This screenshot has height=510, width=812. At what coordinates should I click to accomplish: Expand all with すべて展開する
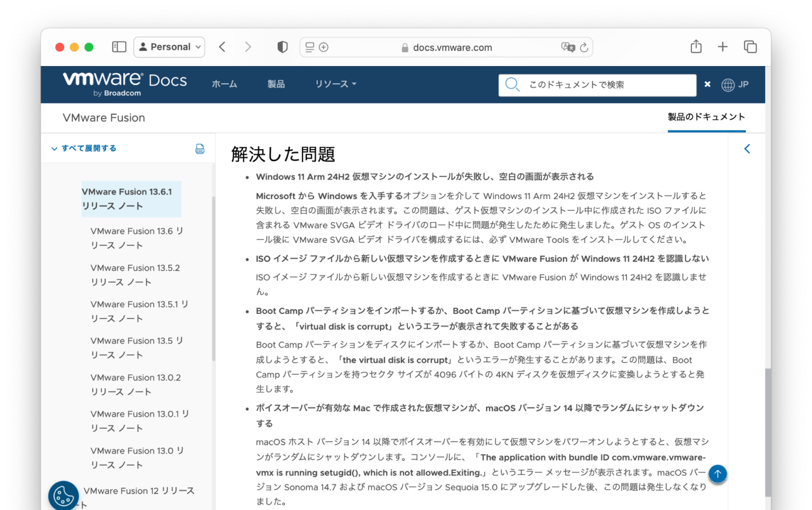(x=83, y=148)
